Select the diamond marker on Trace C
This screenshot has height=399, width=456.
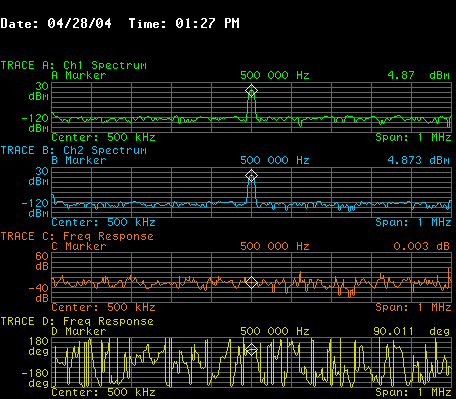pyautogui.click(x=251, y=282)
